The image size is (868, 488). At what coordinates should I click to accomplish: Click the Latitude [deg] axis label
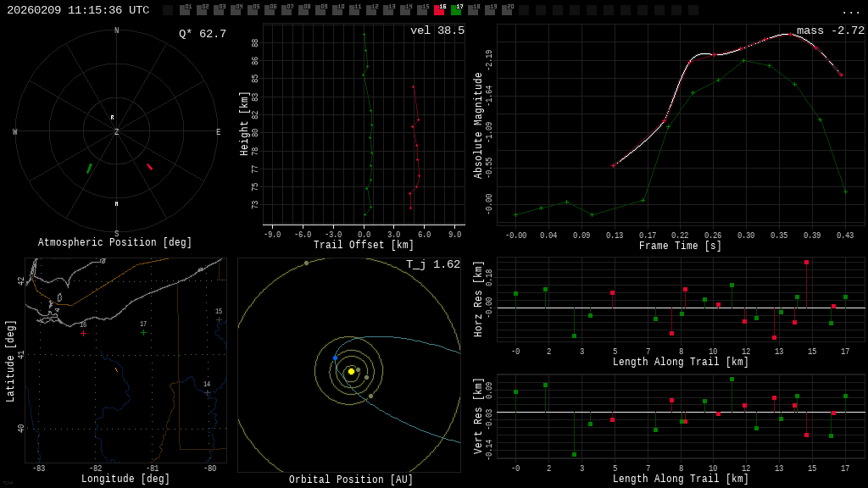10,361
